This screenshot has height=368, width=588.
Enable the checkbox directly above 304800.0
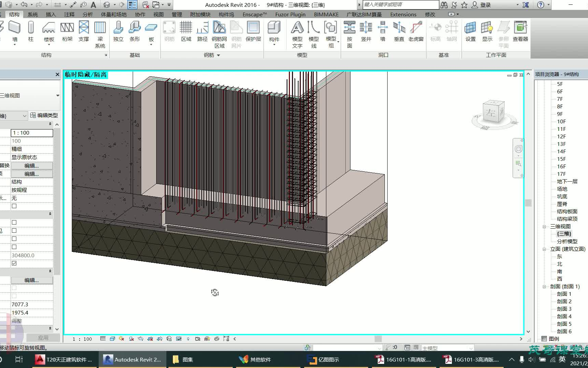coord(14,247)
